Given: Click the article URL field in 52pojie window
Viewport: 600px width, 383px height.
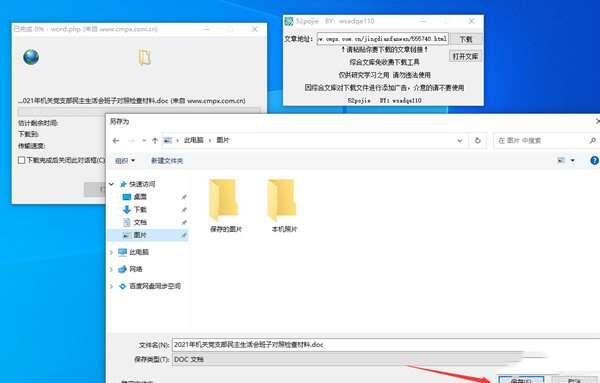Looking at the screenshot, I should coord(382,39).
